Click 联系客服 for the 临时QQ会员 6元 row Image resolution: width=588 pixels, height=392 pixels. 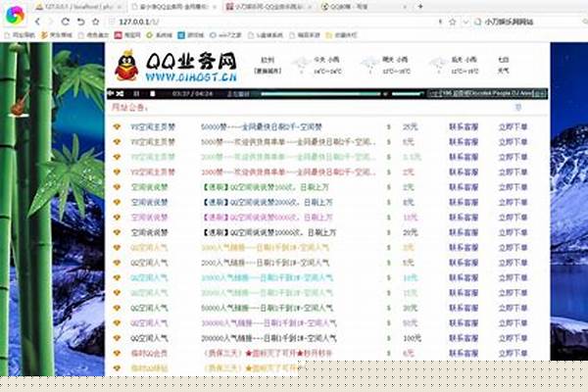pyautogui.click(x=464, y=354)
